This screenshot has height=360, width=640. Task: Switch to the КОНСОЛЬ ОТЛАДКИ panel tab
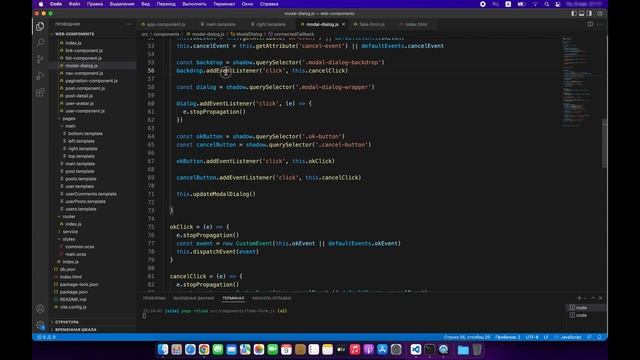pos(271,298)
